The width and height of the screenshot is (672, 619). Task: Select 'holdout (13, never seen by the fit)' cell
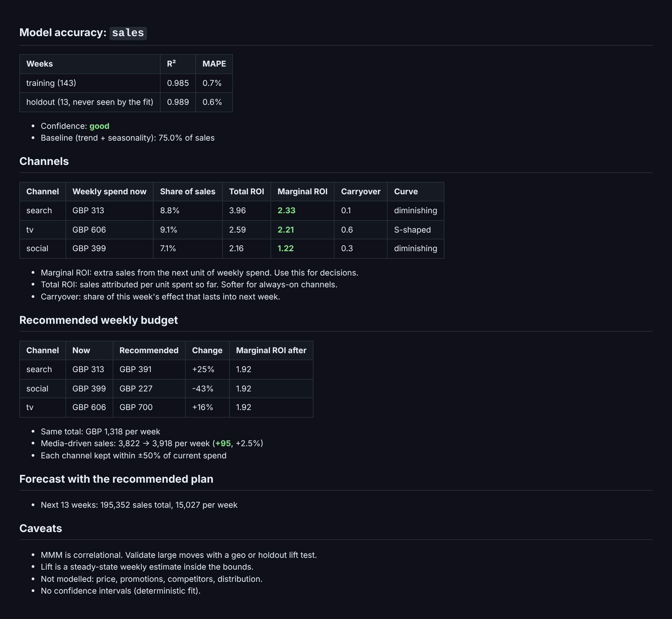tap(90, 102)
